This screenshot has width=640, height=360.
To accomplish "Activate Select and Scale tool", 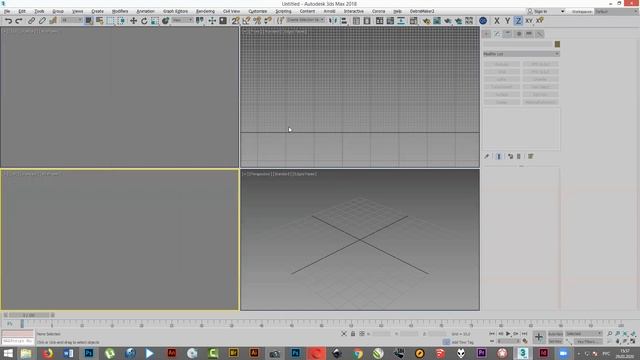I will click(x=155, y=20).
